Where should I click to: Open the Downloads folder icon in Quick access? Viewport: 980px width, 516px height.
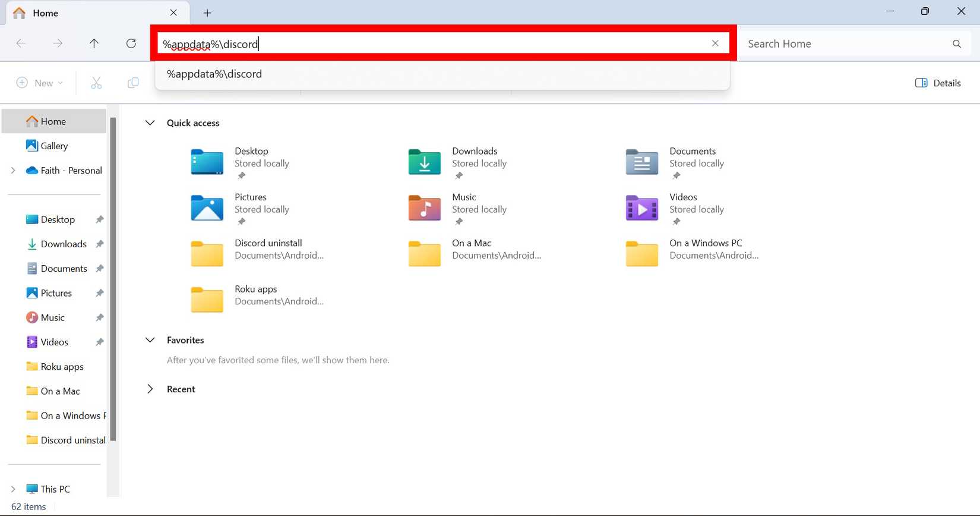[x=424, y=162]
